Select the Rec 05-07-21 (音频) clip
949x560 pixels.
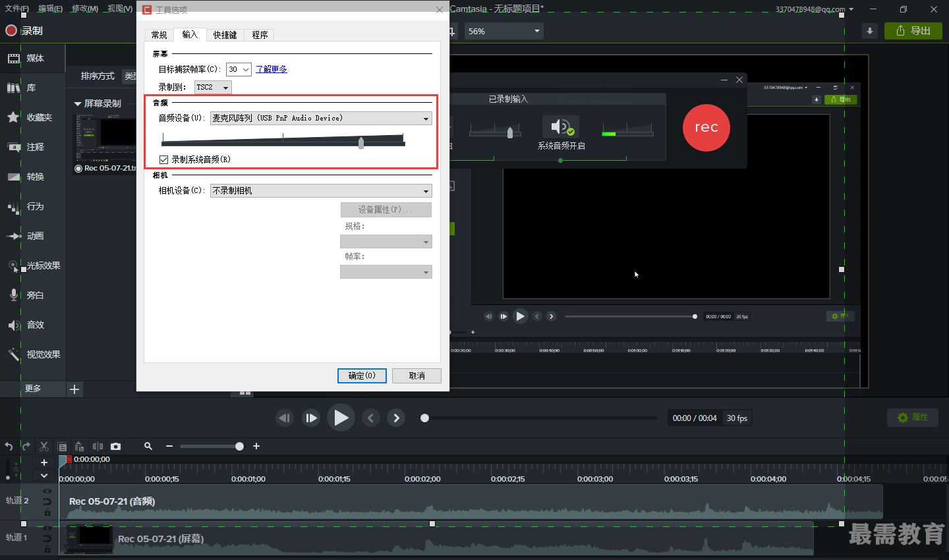click(x=471, y=502)
